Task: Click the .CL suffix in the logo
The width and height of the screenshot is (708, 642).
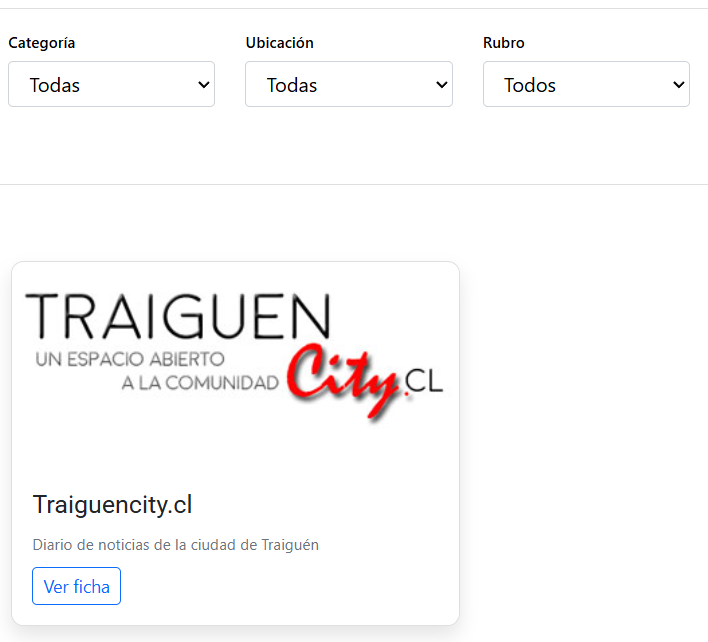Action: pos(424,382)
